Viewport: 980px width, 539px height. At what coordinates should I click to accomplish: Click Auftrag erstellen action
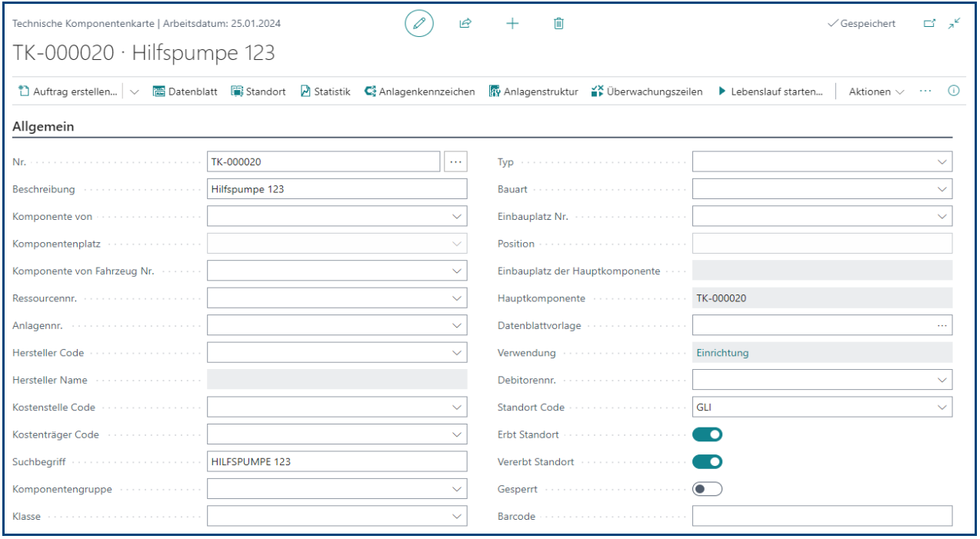(x=68, y=91)
